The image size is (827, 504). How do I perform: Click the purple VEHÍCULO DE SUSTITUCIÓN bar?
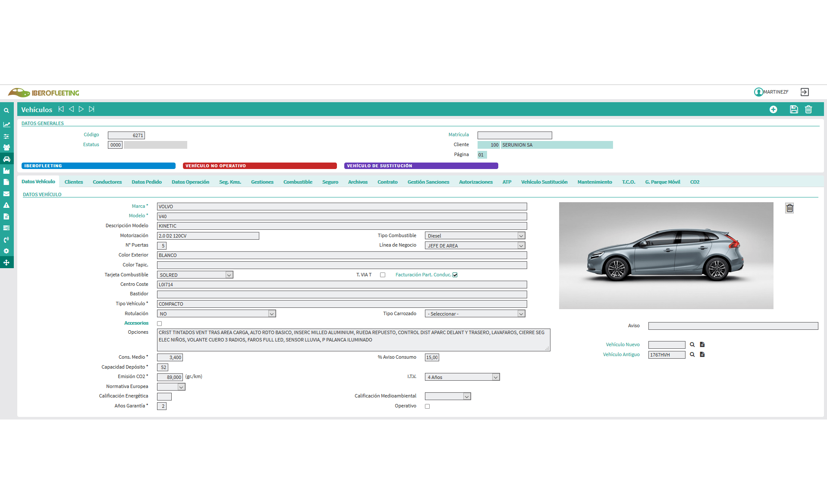click(421, 166)
